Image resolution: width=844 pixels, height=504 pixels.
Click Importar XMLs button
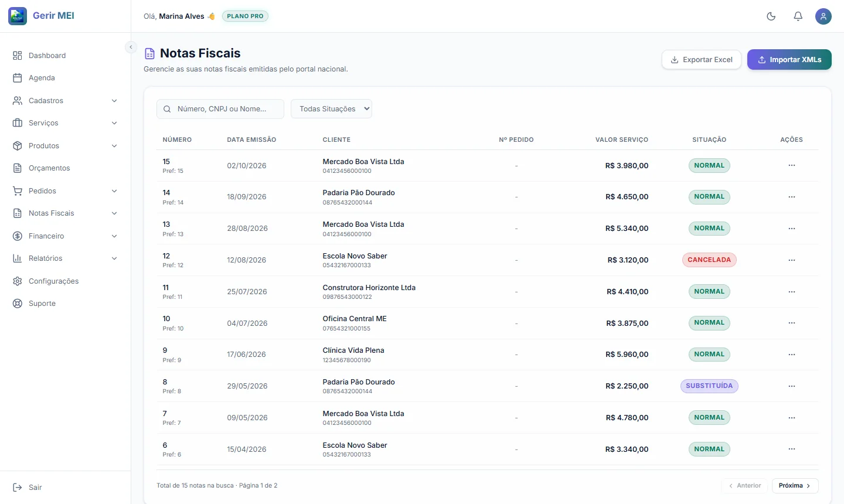(x=789, y=60)
